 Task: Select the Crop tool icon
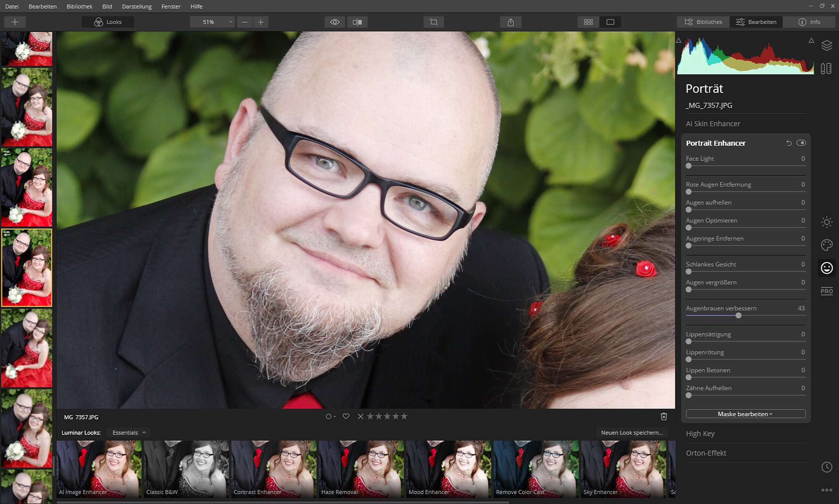pyautogui.click(x=434, y=22)
